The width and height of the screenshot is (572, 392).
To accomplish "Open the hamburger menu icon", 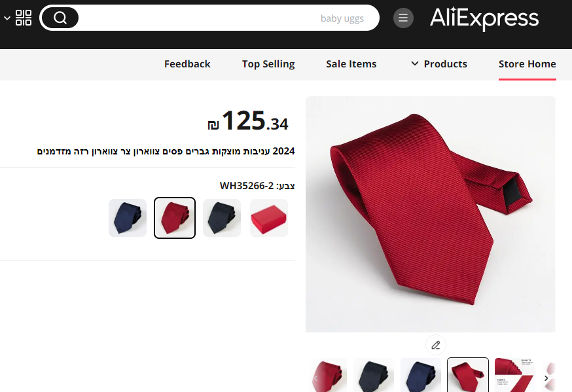I will click(403, 18).
